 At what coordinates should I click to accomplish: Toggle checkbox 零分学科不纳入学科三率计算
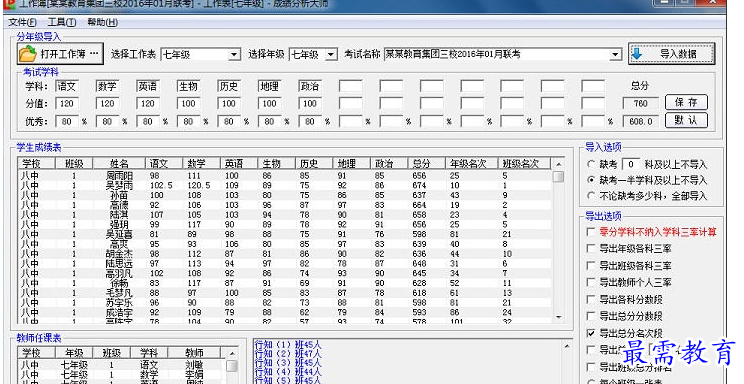pyautogui.click(x=591, y=232)
